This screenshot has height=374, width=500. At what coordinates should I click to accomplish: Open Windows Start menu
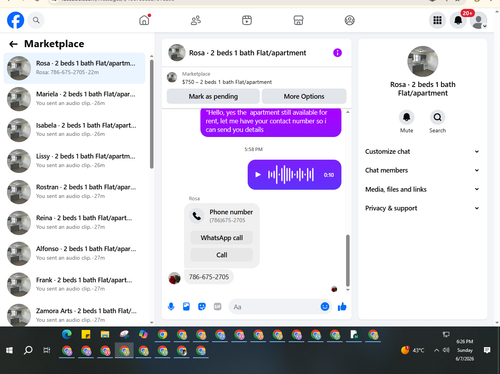(9, 350)
